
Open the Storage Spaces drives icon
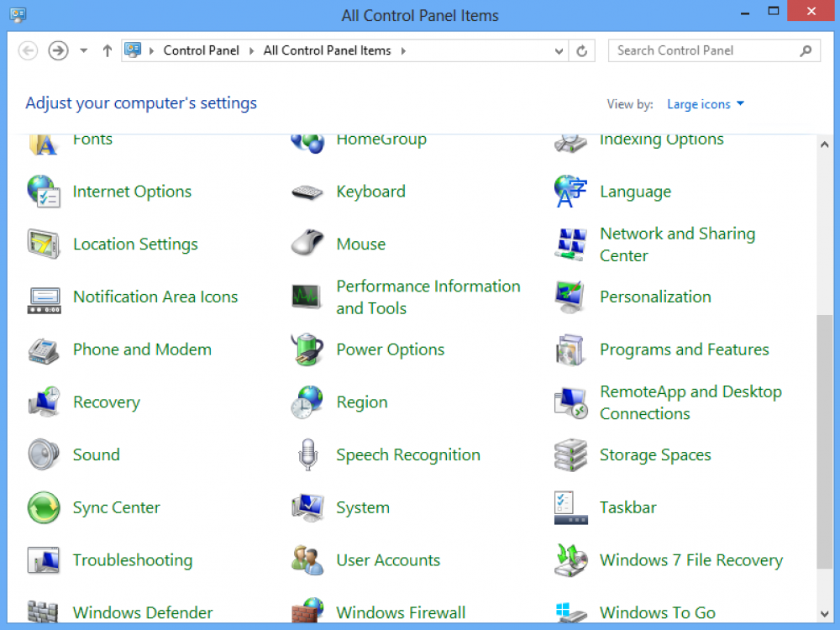coord(570,454)
